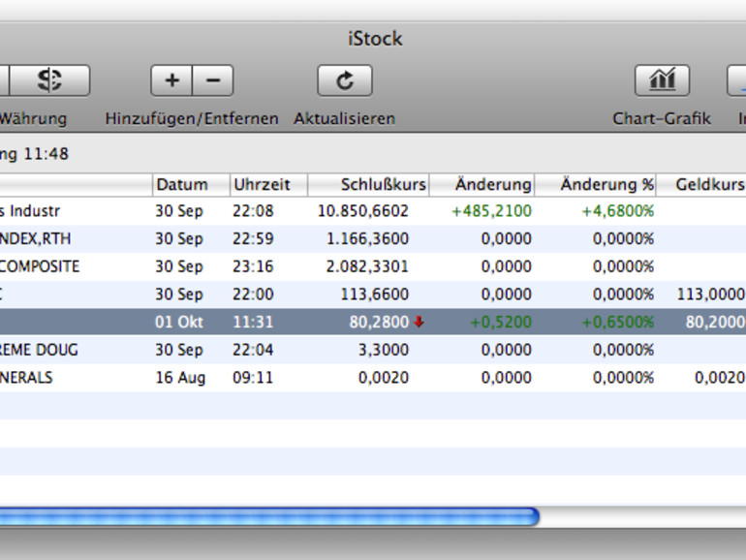This screenshot has height=560, width=746.
Task: Select the COMPOSITE row at 23:16
Action: pyautogui.click(x=373, y=266)
